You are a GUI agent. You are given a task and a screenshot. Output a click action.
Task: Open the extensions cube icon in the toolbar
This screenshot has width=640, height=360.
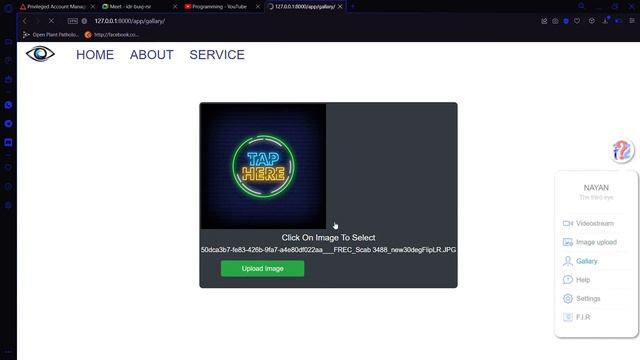[x=591, y=21]
